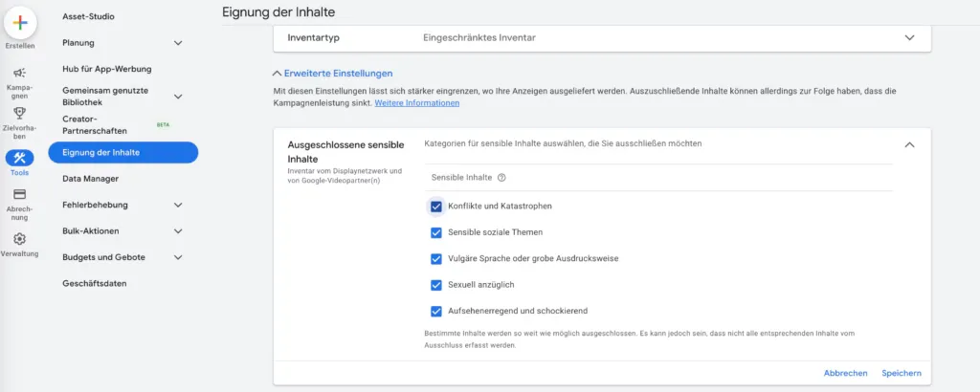Open Weitere Informationen link
Image resolution: width=980 pixels, height=392 pixels.
pos(417,103)
